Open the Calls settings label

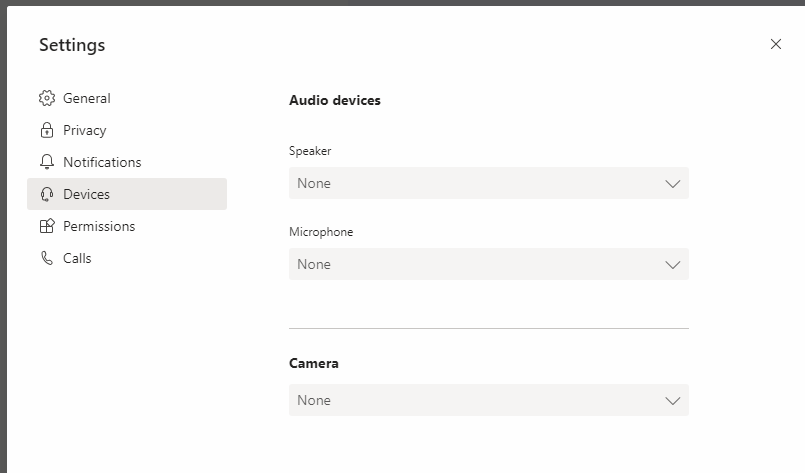pyautogui.click(x=77, y=258)
